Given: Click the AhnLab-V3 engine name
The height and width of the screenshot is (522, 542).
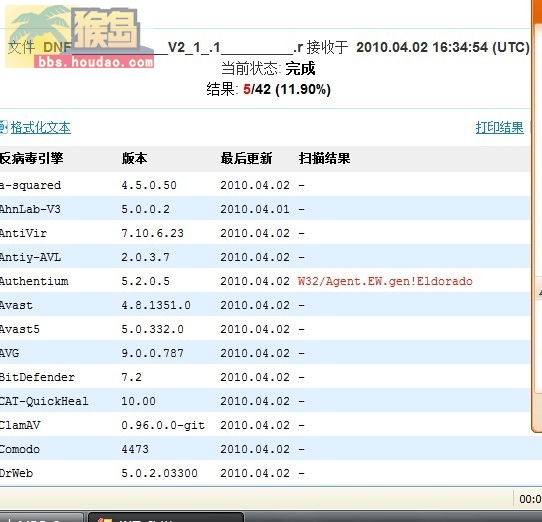Looking at the screenshot, I should [x=30, y=209].
